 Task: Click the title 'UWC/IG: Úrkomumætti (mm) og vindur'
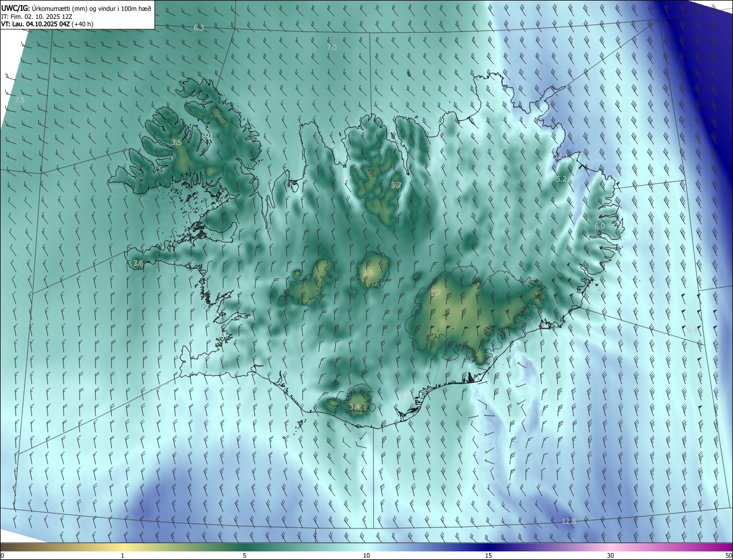76,8
